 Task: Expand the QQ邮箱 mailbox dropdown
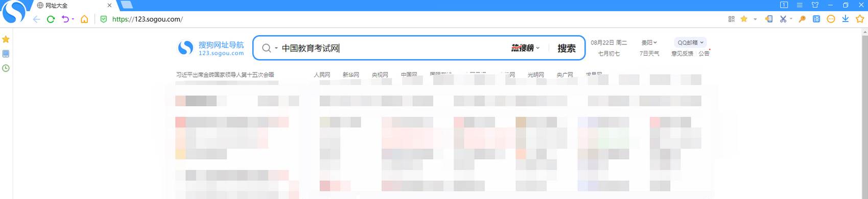(x=690, y=43)
